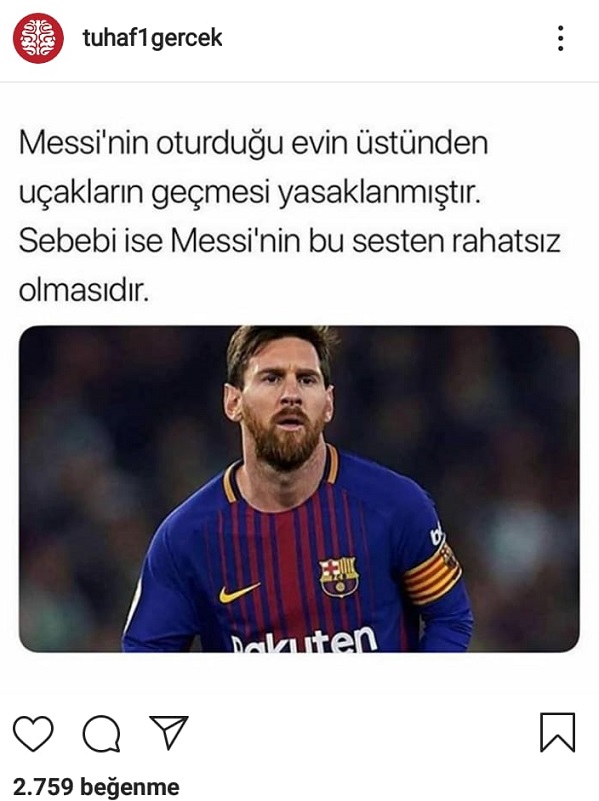
Task: Open comments via the speech bubble icon
Action: coord(102,734)
